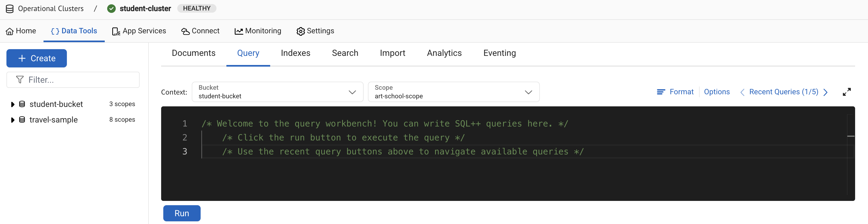The height and width of the screenshot is (224, 868).
Task: Click the student-bucket database icon
Action: click(22, 104)
